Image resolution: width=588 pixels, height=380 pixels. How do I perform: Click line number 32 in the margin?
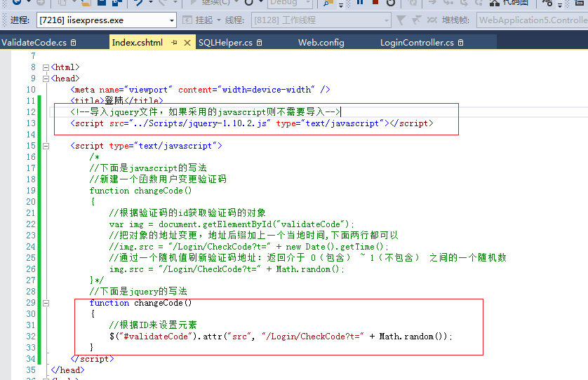[31, 337]
